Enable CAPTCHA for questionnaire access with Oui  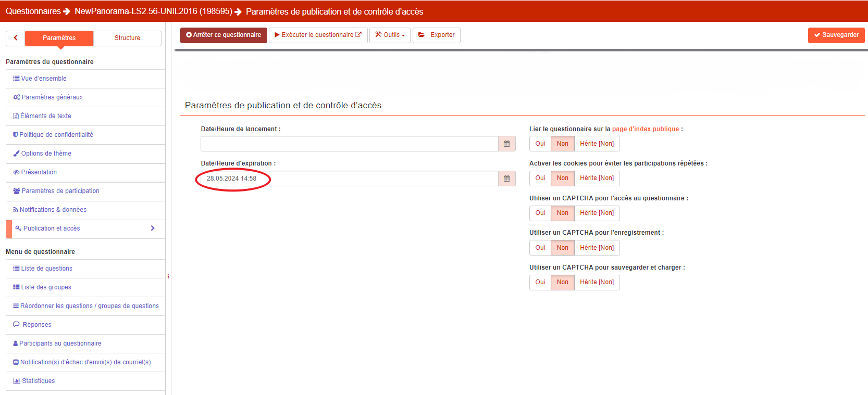click(540, 213)
